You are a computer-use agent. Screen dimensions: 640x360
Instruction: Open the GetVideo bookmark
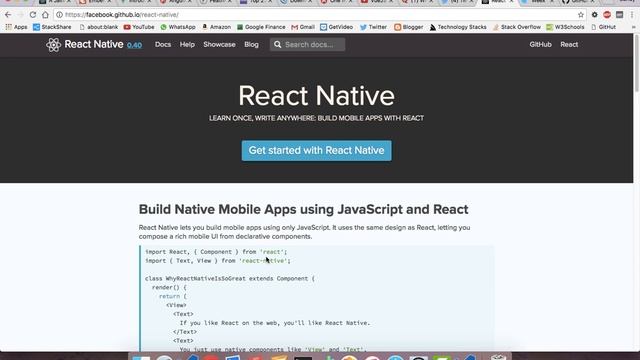coord(336,27)
